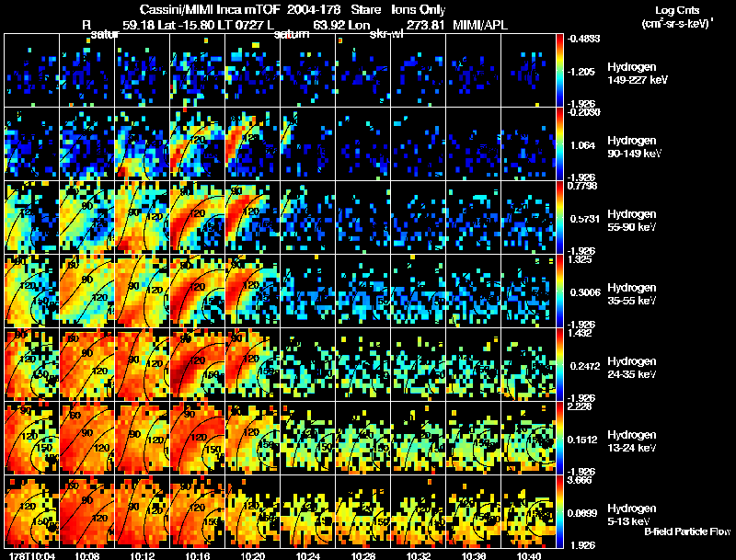The height and width of the screenshot is (560, 736).
Task: Select the 90-149 keV panel at 10:20
Action: [x=252, y=144]
